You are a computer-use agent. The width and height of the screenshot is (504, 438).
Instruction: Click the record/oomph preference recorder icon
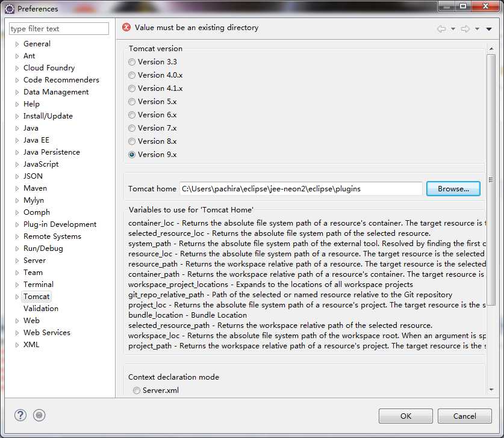click(39, 415)
